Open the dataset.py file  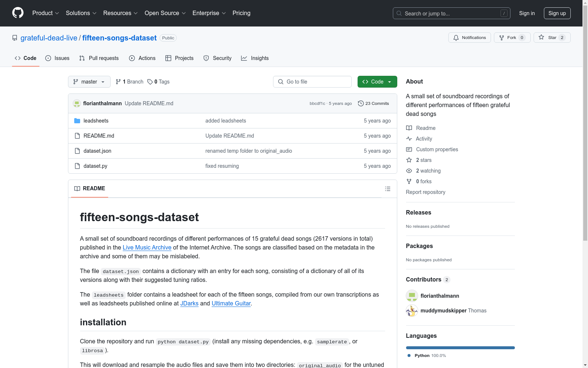coord(96,166)
